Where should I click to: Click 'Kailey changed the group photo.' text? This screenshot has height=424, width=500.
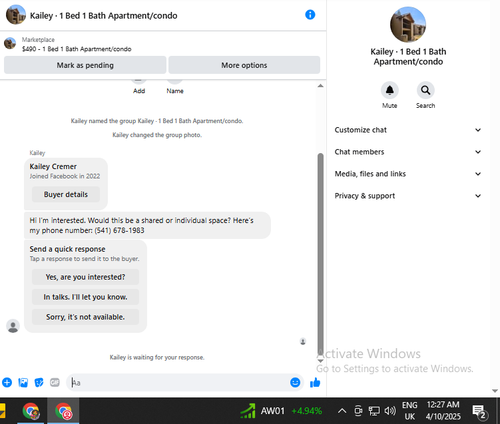[157, 135]
